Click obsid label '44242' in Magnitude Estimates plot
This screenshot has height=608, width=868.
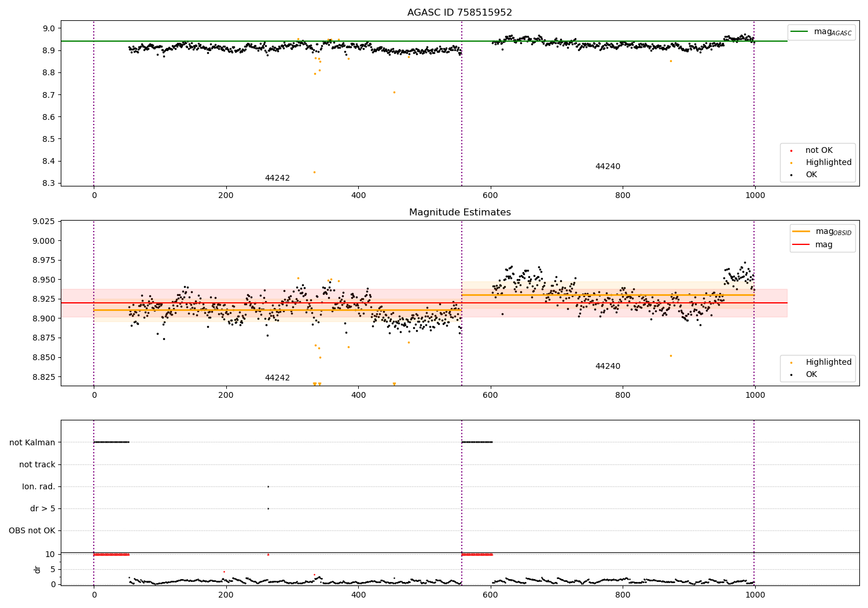[x=277, y=378]
